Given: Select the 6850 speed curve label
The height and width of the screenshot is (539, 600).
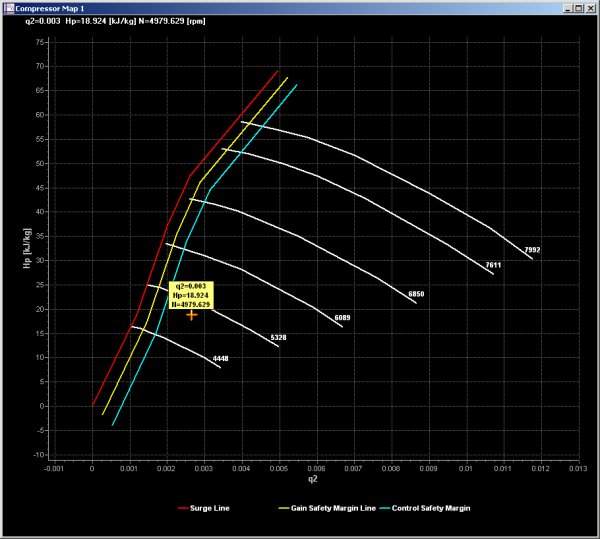Looking at the screenshot, I should [417, 294].
